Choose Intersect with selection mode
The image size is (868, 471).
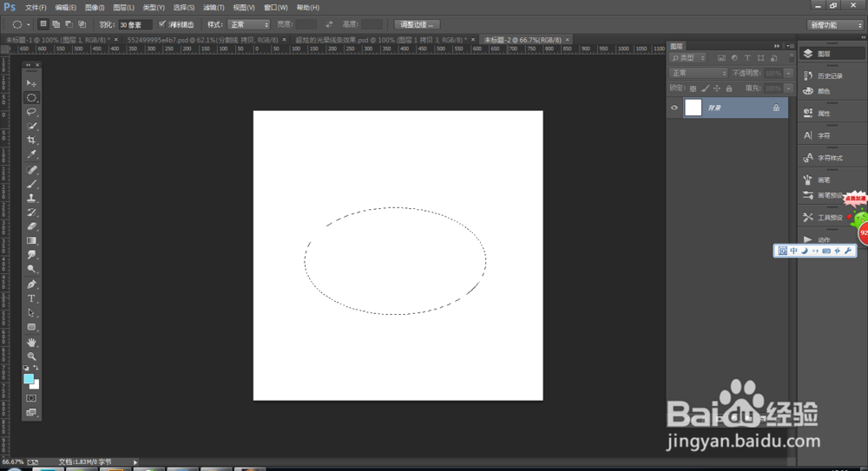tap(82, 24)
